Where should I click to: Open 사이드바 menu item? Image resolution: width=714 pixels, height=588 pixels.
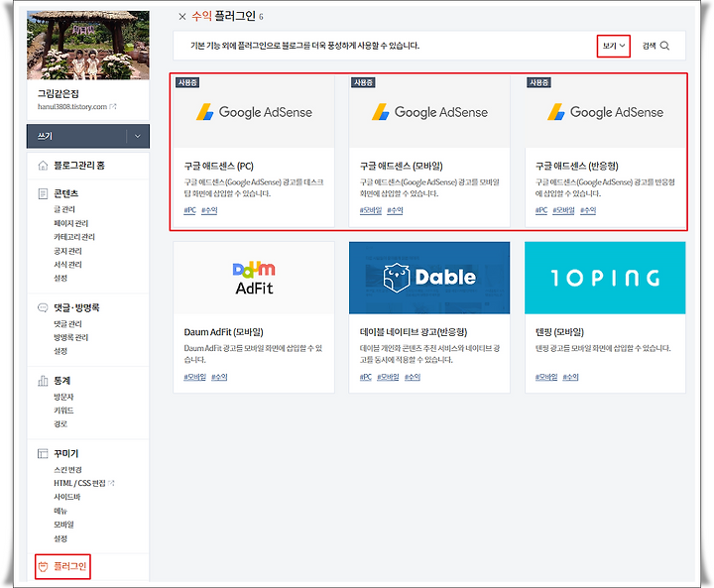pos(67,497)
